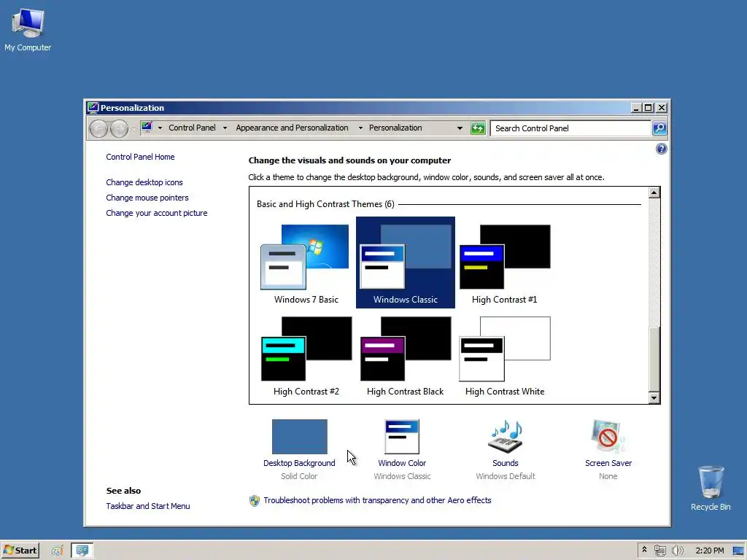Click the network tray icon
The image size is (747, 560).
coord(660,551)
